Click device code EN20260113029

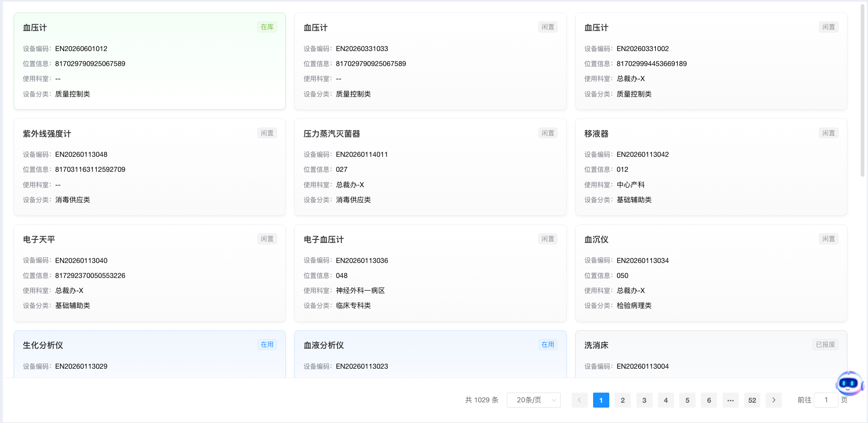coord(81,366)
